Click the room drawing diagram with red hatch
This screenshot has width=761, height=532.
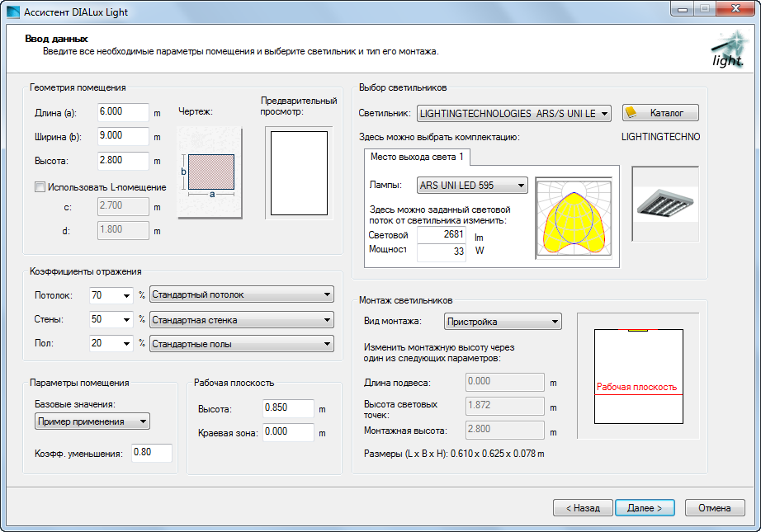(x=210, y=172)
